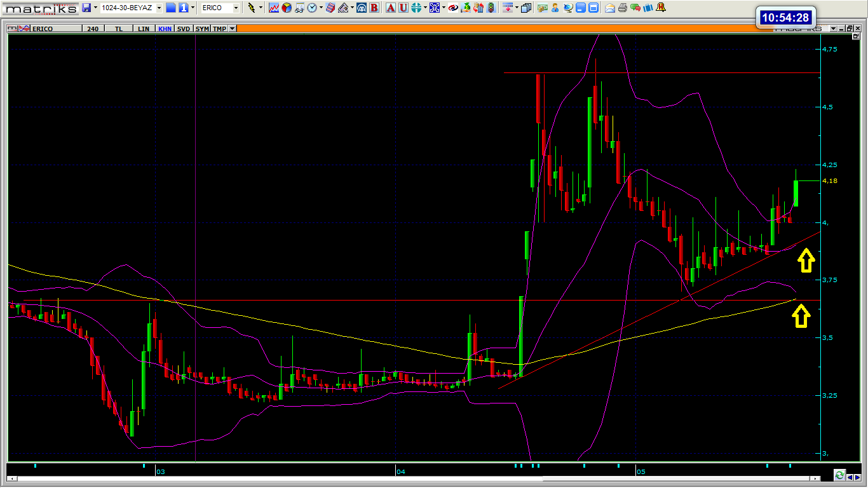The height and width of the screenshot is (488, 868).
Task: Expand the ERICO symbol dropdown
Action: point(236,8)
